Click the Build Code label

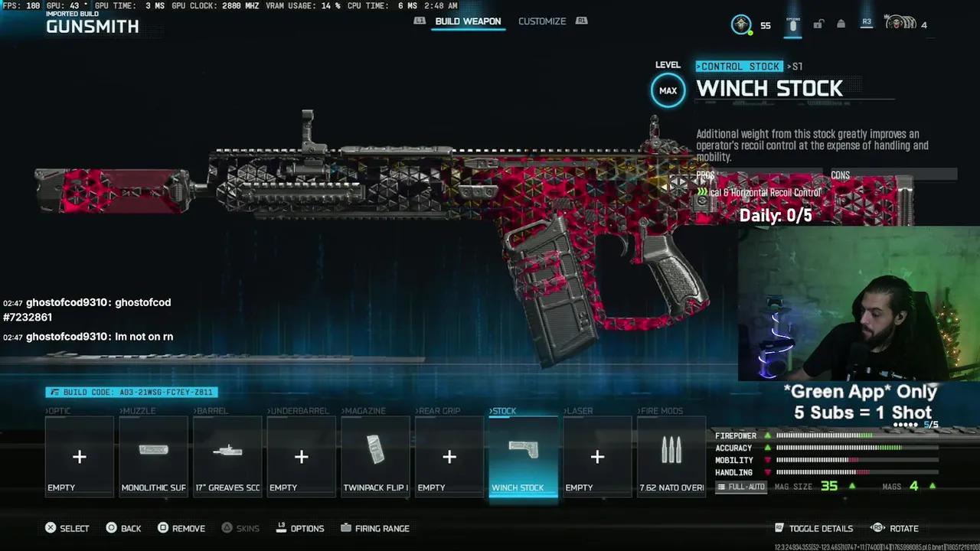click(x=132, y=392)
